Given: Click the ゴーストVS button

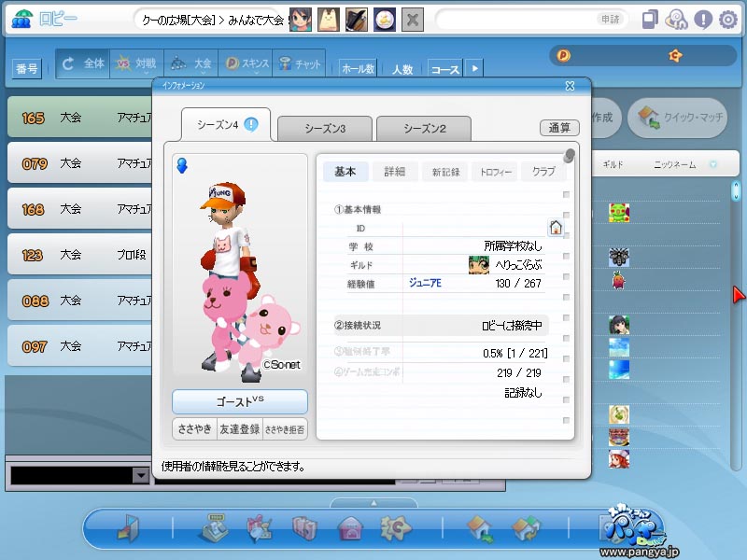Looking at the screenshot, I should coord(240,401).
